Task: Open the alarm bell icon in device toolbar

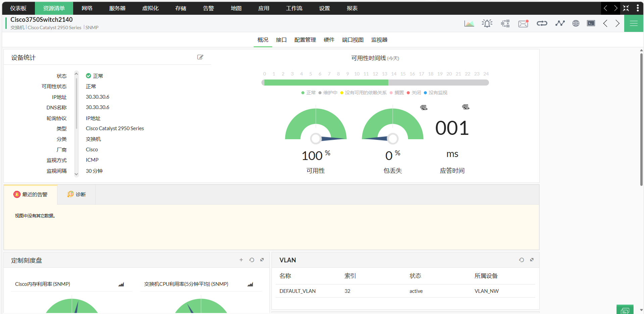Action: (x=487, y=23)
